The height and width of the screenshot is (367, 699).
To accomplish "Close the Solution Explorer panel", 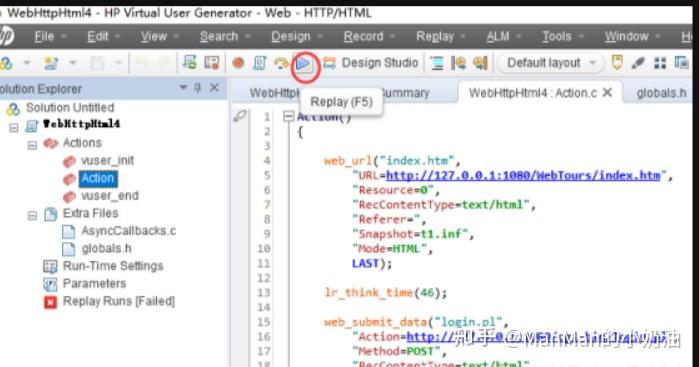I will click(x=214, y=87).
